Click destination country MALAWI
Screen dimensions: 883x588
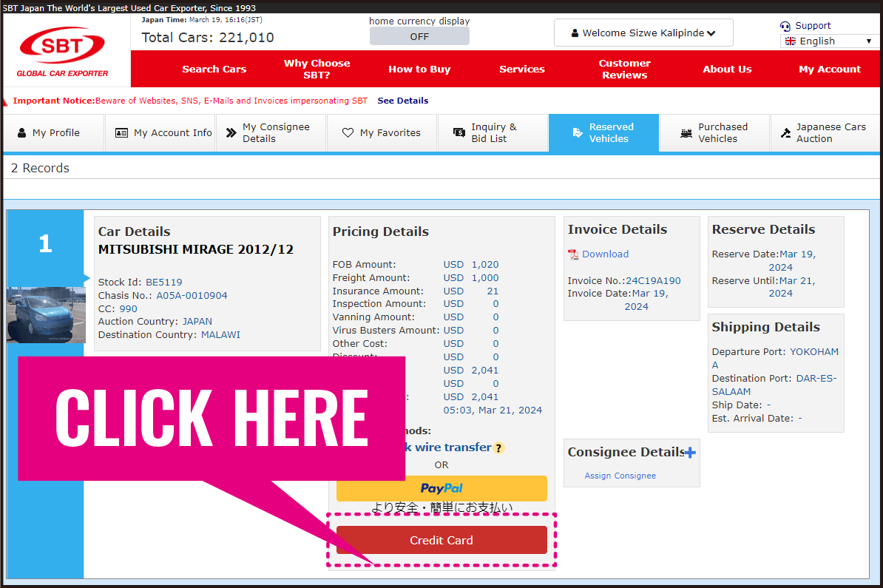pyautogui.click(x=220, y=335)
